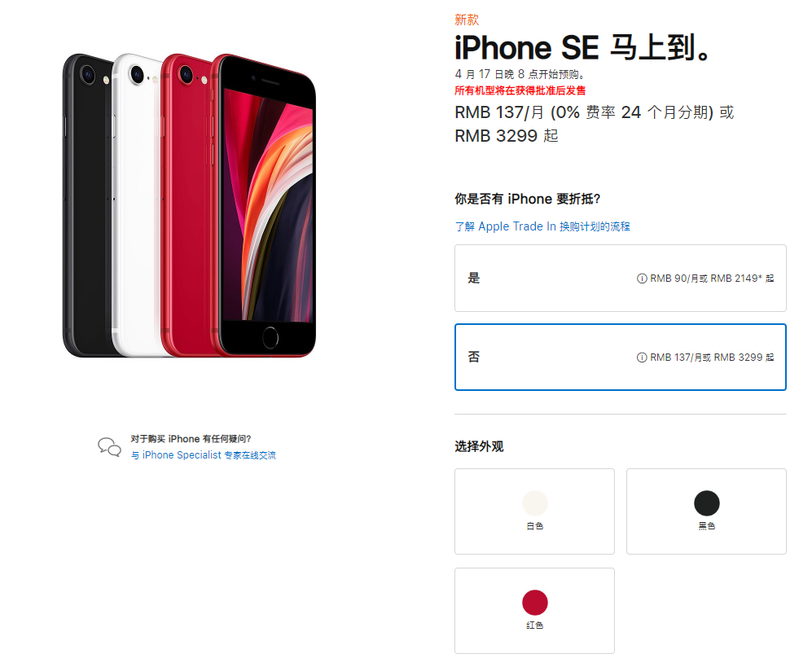
Task: Click the red approval notice text
Action: point(520,90)
